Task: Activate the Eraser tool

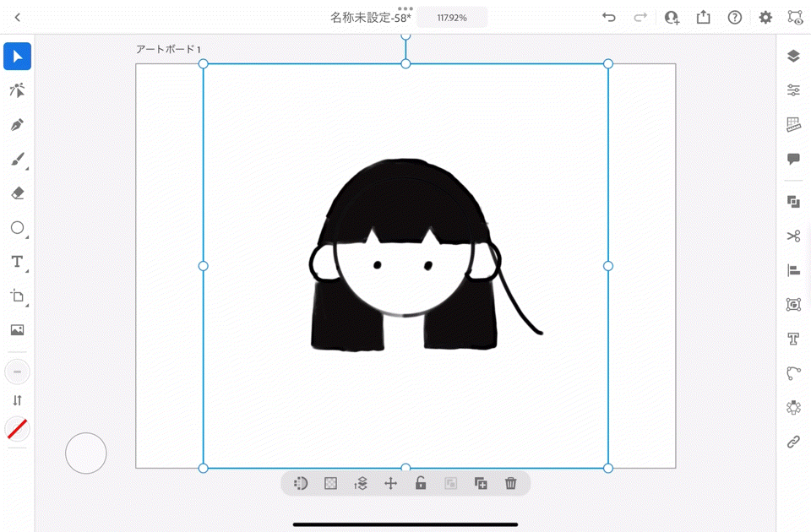Action: point(17,193)
